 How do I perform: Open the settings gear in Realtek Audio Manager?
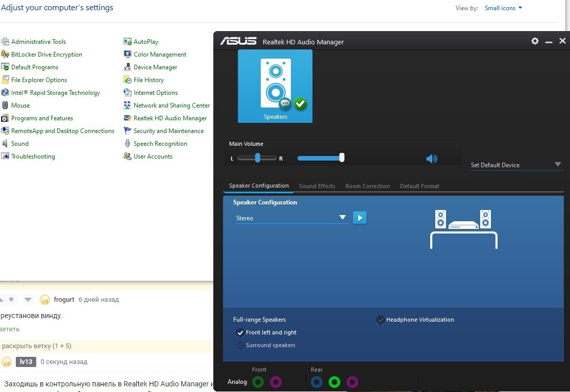point(535,41)
